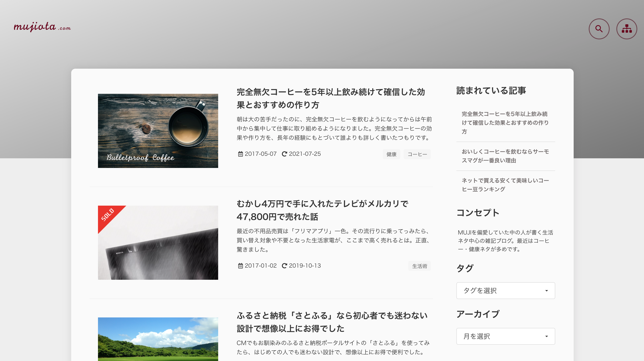This screenshot has height=361, width=644.
Task: Click calendar icon beside 2017-01-02
Action: 240,266
